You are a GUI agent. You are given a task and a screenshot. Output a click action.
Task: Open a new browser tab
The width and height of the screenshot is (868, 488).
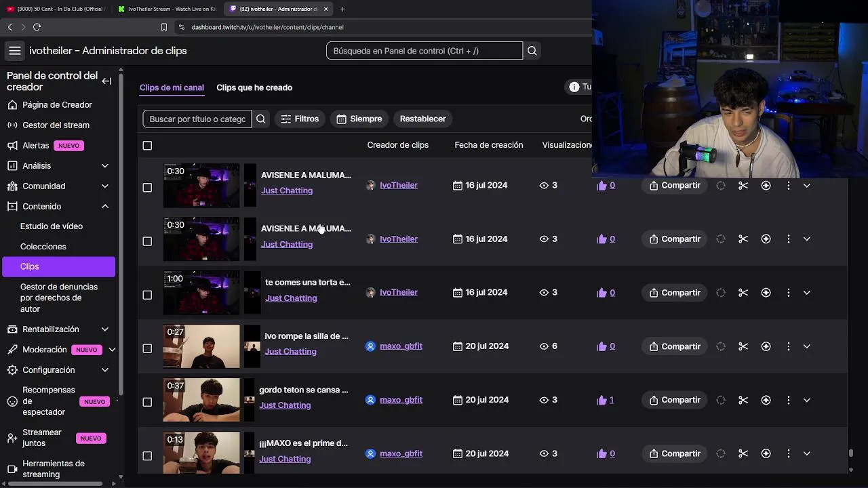click(342, 9)
